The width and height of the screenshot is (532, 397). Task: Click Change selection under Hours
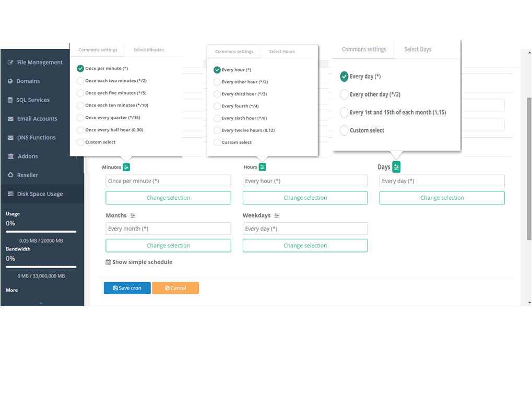pos(305,198)
